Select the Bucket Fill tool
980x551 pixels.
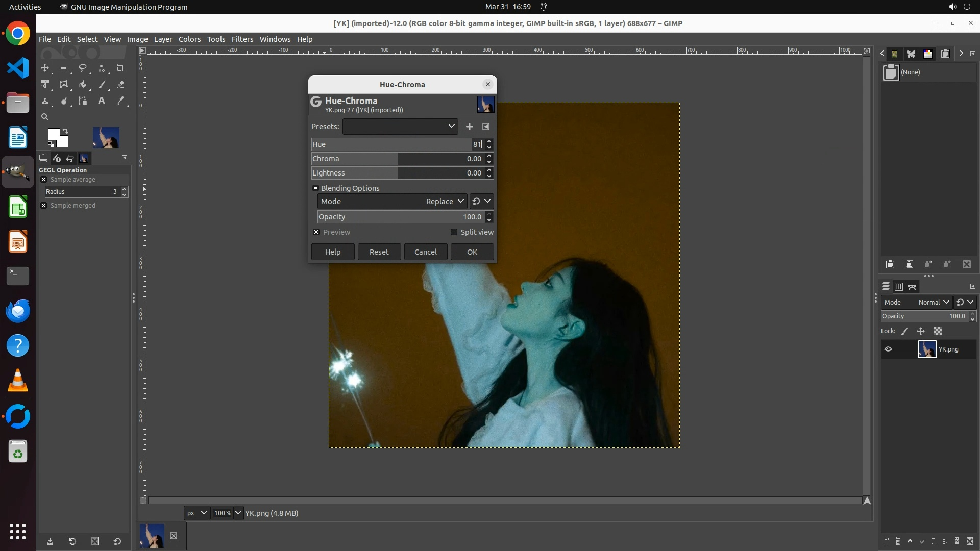[83, 85]
